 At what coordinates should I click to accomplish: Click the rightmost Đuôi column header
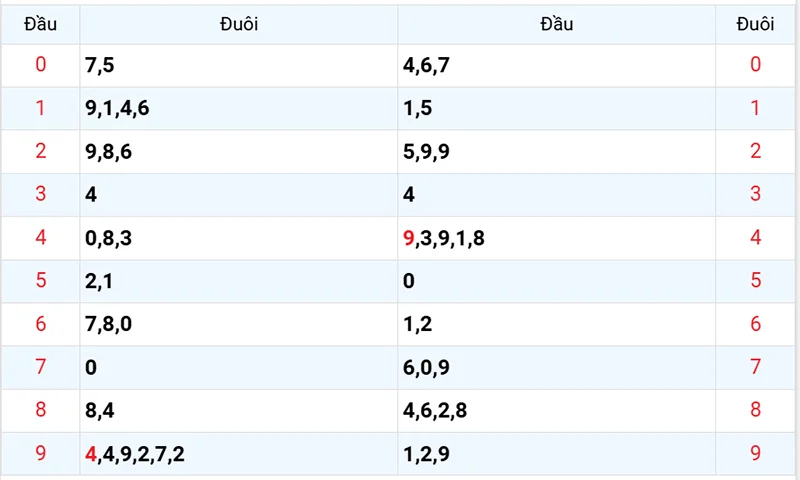755,25
